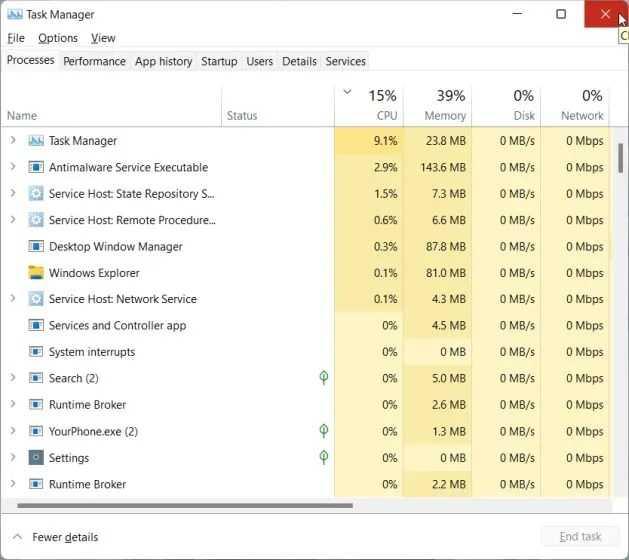The height and width of the screenshot is (560, 629).
Task: Expand the Search (2) process group
Action: tap(12, 377)
